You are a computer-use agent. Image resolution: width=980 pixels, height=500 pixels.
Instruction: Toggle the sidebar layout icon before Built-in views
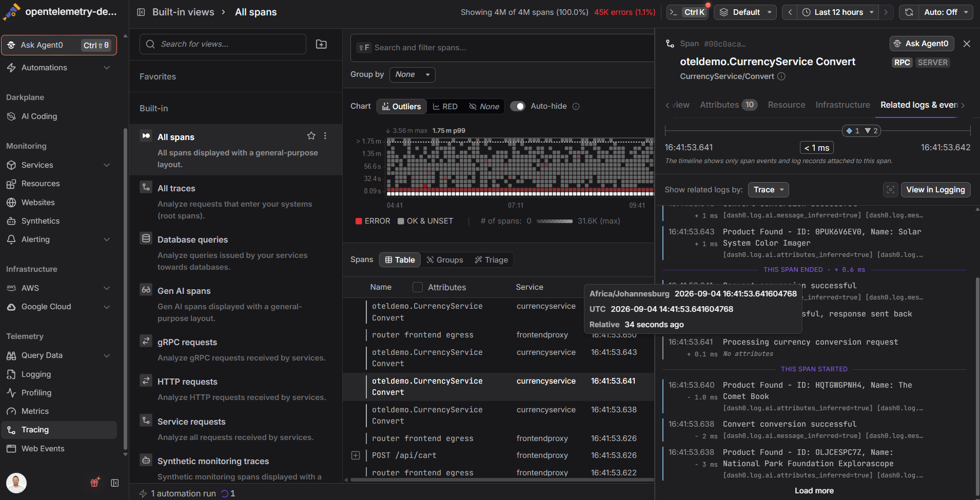point(141,12)
